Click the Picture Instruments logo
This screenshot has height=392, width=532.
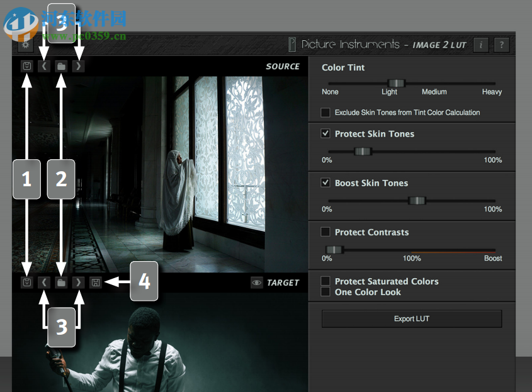coord(291,45)
